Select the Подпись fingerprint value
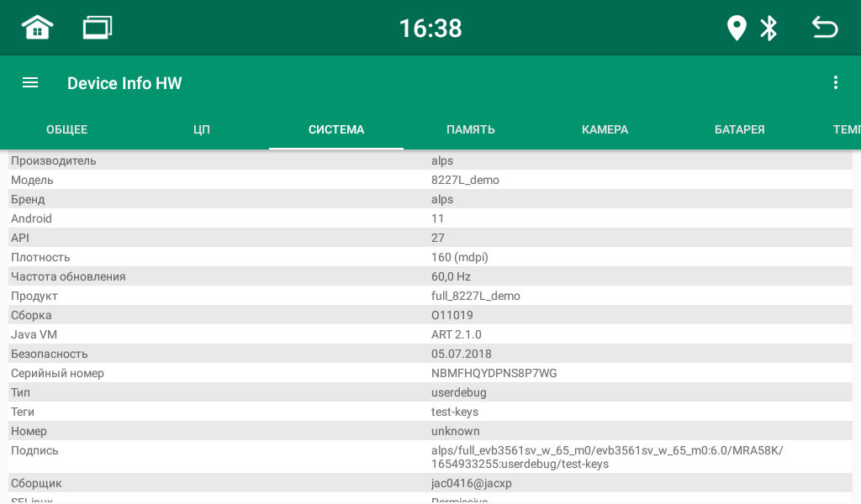 607,457
